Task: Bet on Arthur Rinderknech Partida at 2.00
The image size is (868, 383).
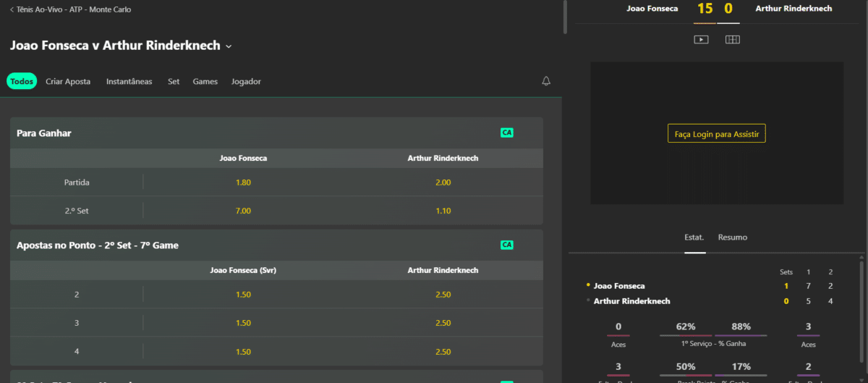Action: 443,182
